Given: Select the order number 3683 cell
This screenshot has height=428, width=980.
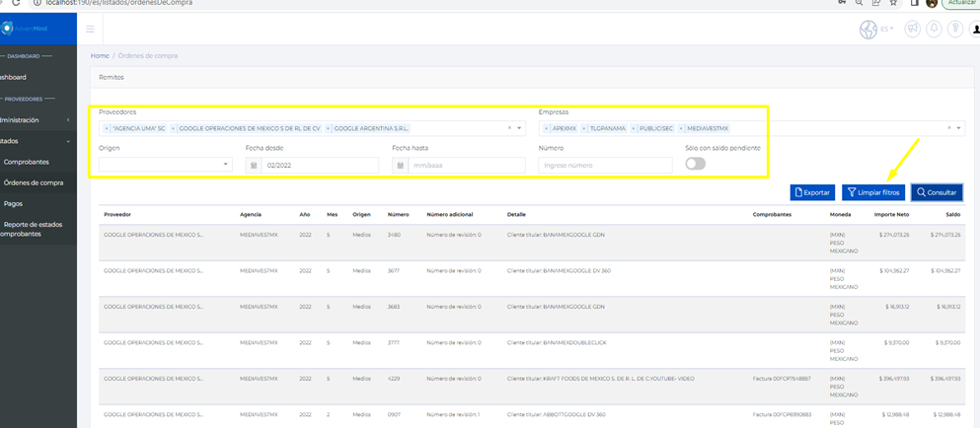Looking at the screenshot, I should coord(393,307).
